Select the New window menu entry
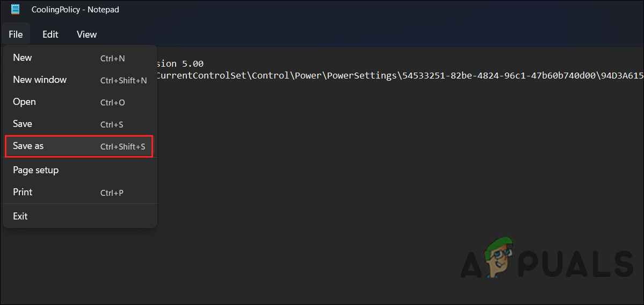Screen dimensions: 644x305 point(40,80)
